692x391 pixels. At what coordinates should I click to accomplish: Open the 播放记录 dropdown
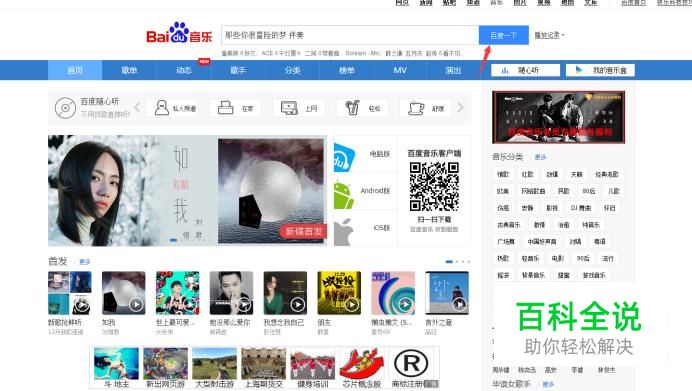click(x=549, y=35)
